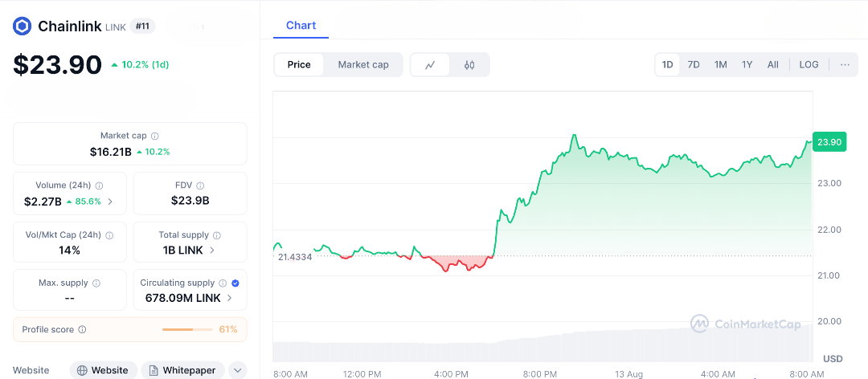Click the 14% Vol/Mkt Cap value
This screenshot has height=379, width=868.
tap(69, 251)
